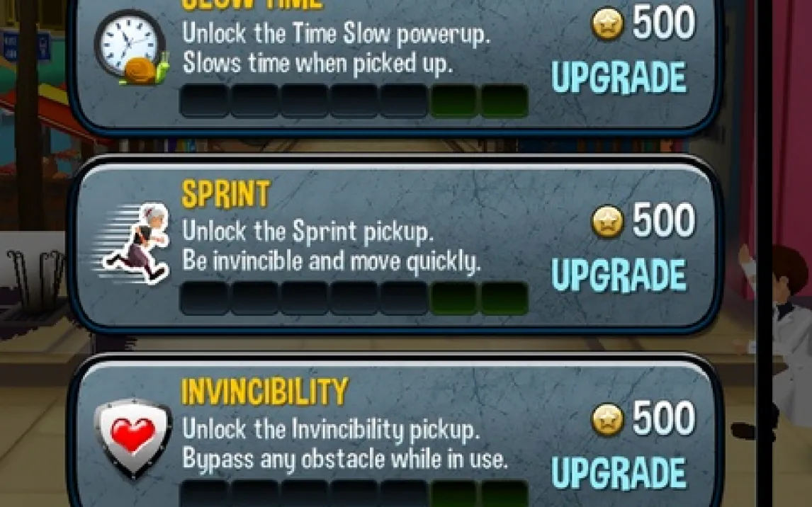This screenshot has width=812, height=507.
Task: Upgrade the Sprint pickup
Action: coord(619,275)
